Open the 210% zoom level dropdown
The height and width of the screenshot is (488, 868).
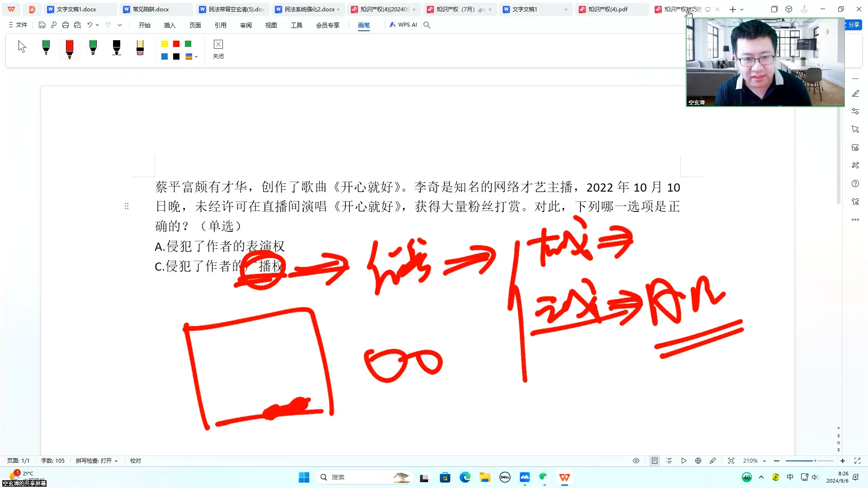tap(755, 461)
